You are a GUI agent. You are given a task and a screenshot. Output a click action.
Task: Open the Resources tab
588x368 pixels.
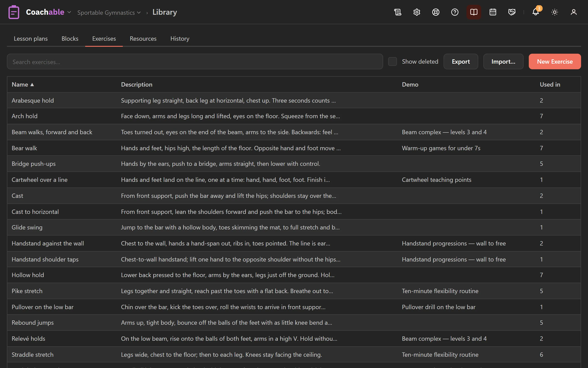(x=143, y=39)
